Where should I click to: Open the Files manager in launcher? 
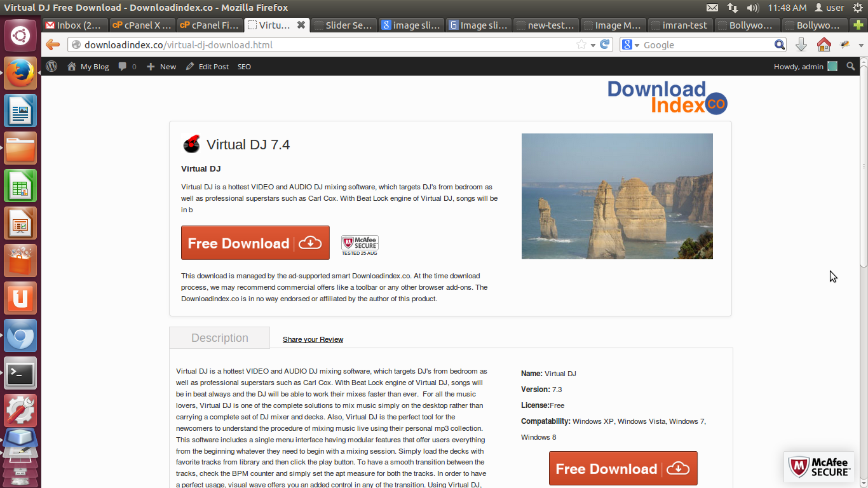[x=21, y=148]
